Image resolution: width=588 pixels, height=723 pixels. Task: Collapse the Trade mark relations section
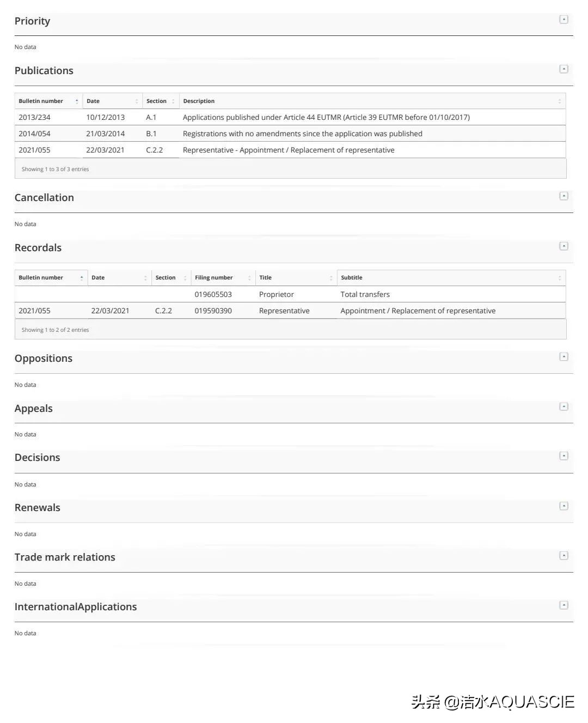(x=563, y=556)
